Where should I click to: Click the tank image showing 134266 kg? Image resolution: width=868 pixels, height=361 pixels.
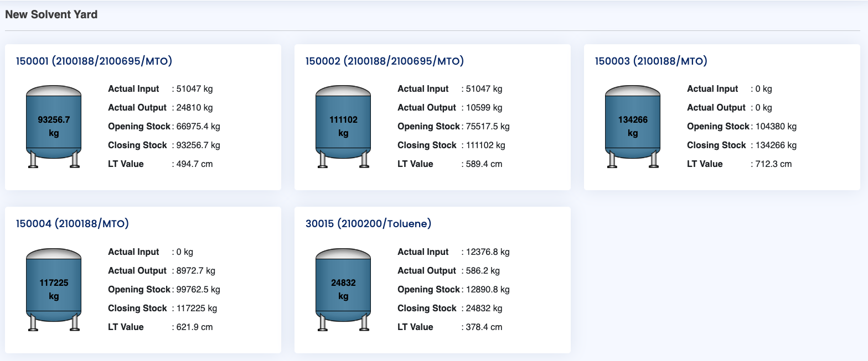[633, 127]
